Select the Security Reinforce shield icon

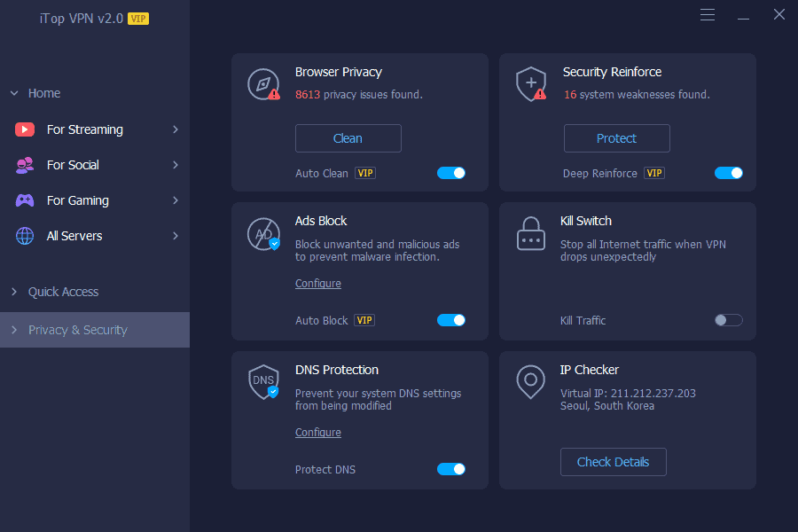[531, 83]
